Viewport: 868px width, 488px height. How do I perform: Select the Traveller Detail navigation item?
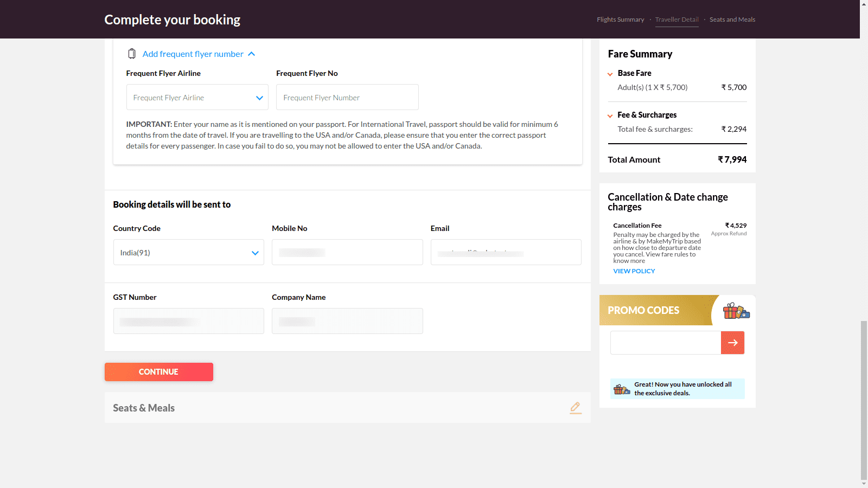(676, 20)
